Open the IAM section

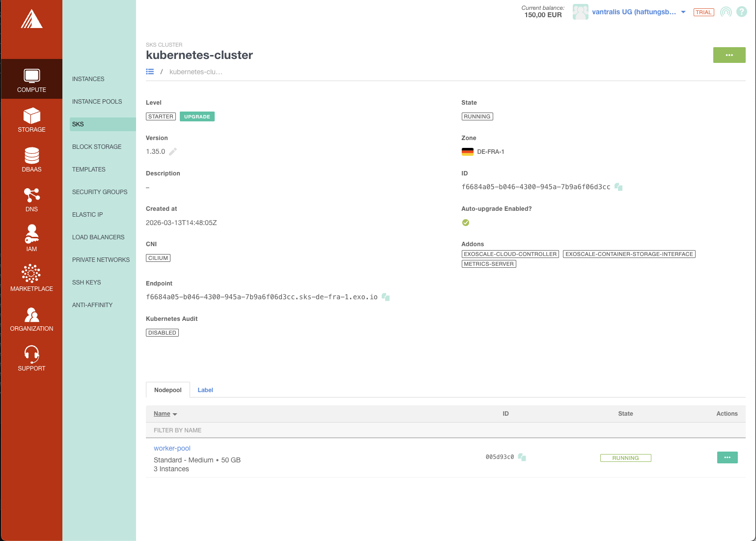click(31, 238)
